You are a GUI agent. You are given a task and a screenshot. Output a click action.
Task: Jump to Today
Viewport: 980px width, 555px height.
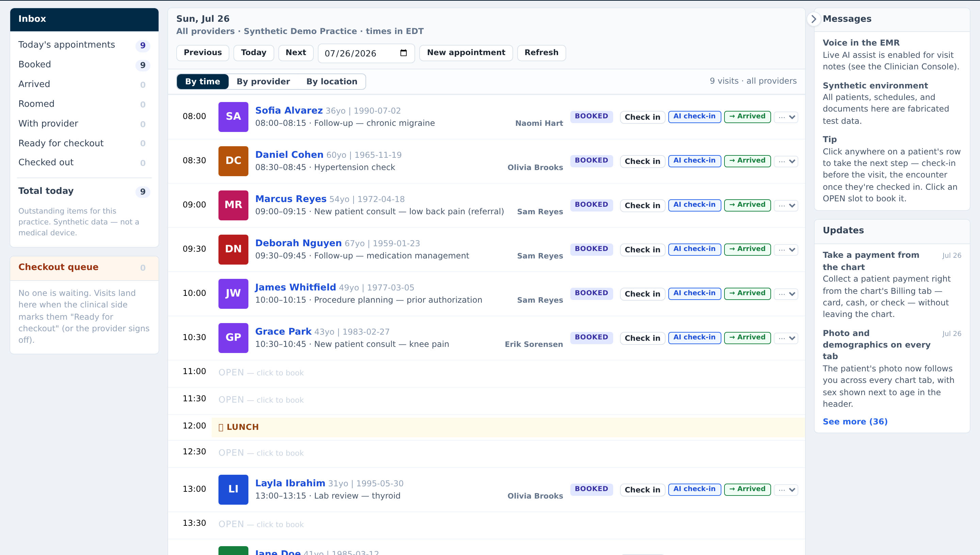tap(254, 53)
